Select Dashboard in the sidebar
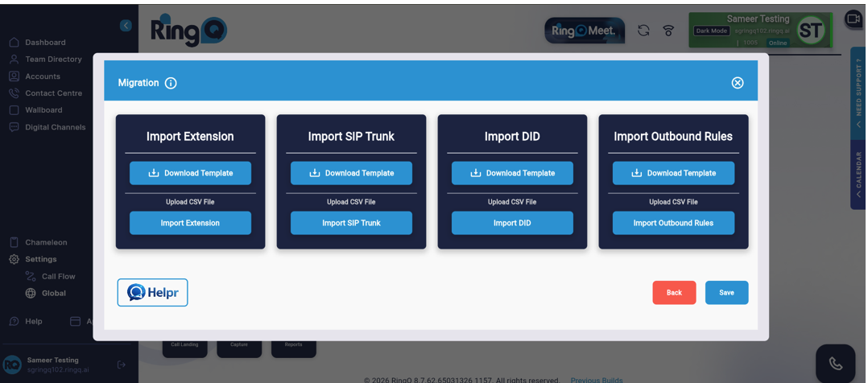Viewport: 868px width, 383px height. point(45,43)
